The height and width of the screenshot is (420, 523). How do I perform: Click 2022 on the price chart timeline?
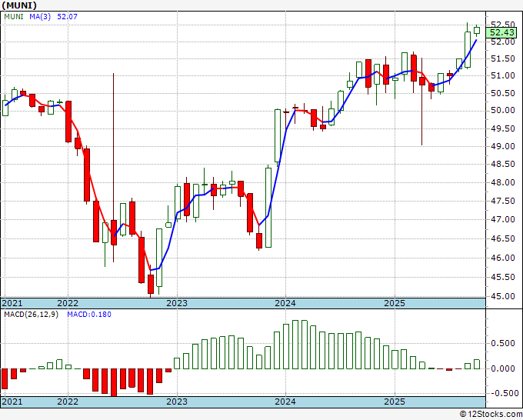click(68, 303)
